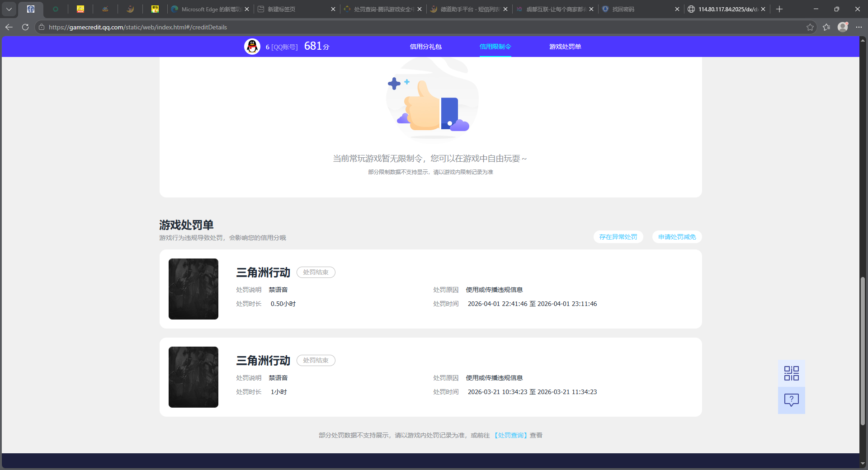Open the 处罚查询 link at bottom
868x470 pixels.
[510, 435]
